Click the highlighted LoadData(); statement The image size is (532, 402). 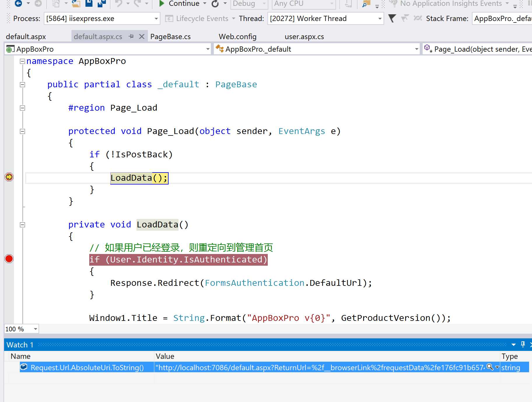pos(139,178)
